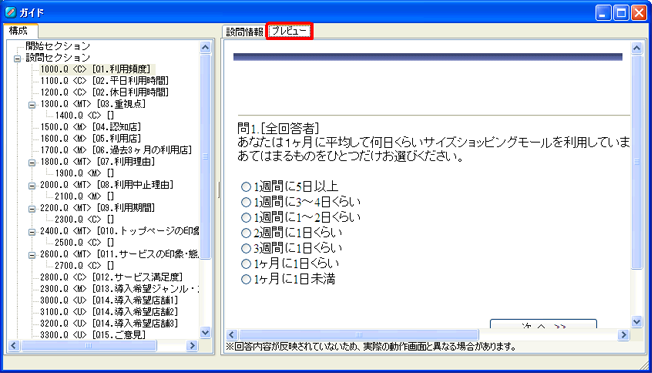The width and height of the screenshot is (652, 373).
Task: Select radio option 2週間に1日くらい
Action: click(246, 233)
